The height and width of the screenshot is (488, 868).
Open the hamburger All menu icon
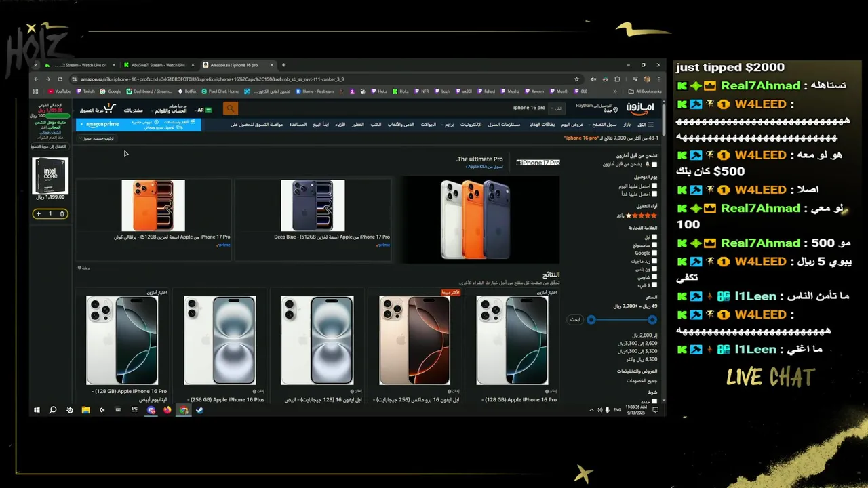pos(650,125)
